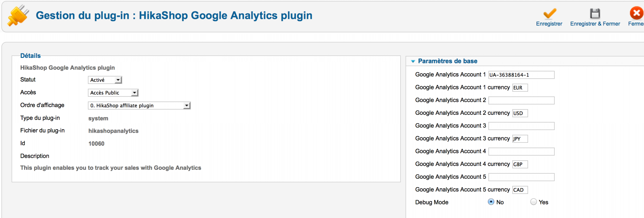Viewport: 644px width, 218px height.
Task: Click the Account 5 currency CAD field
Action: [x=520, y=190]
